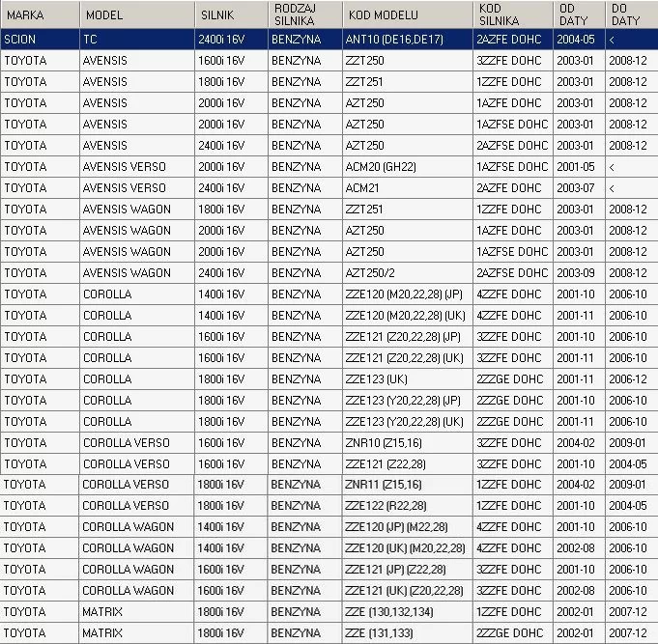
Task: Select model code ZNR11 (Z15,16)
Action: coord(407,485)
